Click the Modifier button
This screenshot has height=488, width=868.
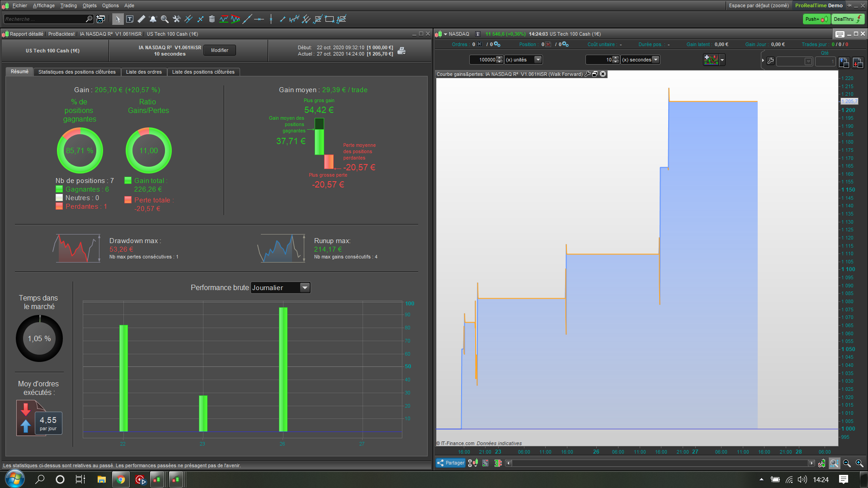[x=219, y=50]
